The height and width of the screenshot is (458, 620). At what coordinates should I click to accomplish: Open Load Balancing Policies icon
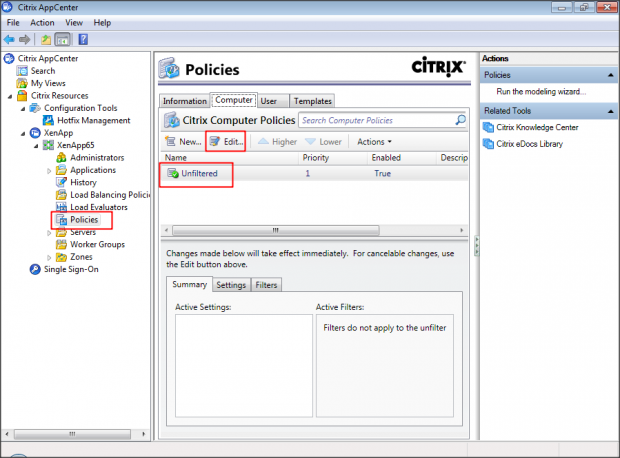coord(61,195)
